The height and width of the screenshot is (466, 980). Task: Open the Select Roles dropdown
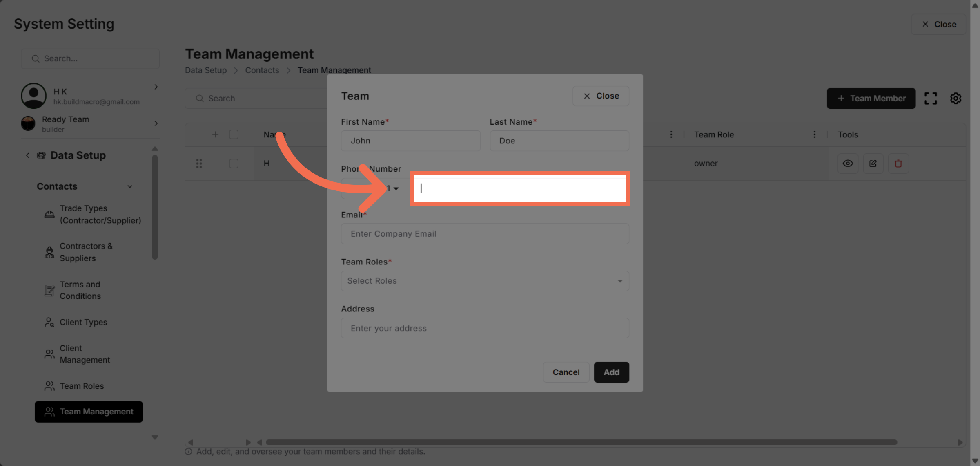click(485, 281)
